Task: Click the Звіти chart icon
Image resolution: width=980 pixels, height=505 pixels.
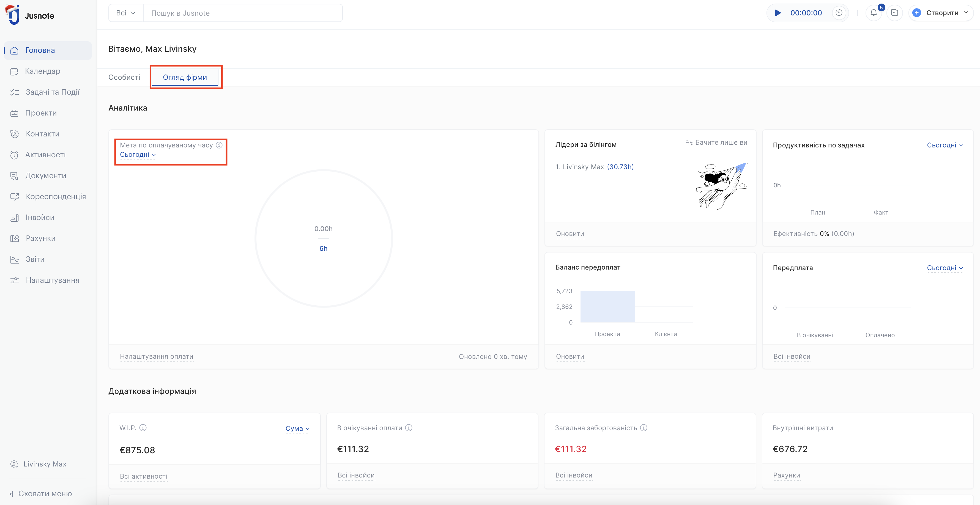Action: (x=15, y=259)
